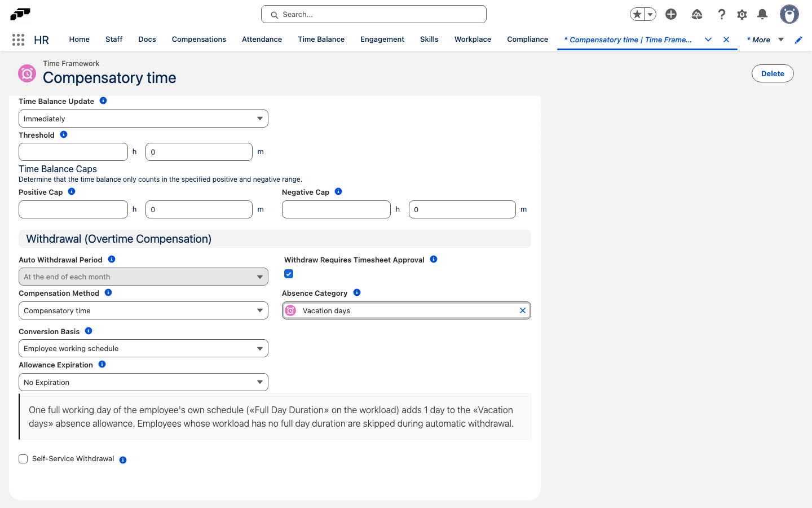Show info tooltip for Positive Cap
Screen dimensions: 812x508
point(72,191)
